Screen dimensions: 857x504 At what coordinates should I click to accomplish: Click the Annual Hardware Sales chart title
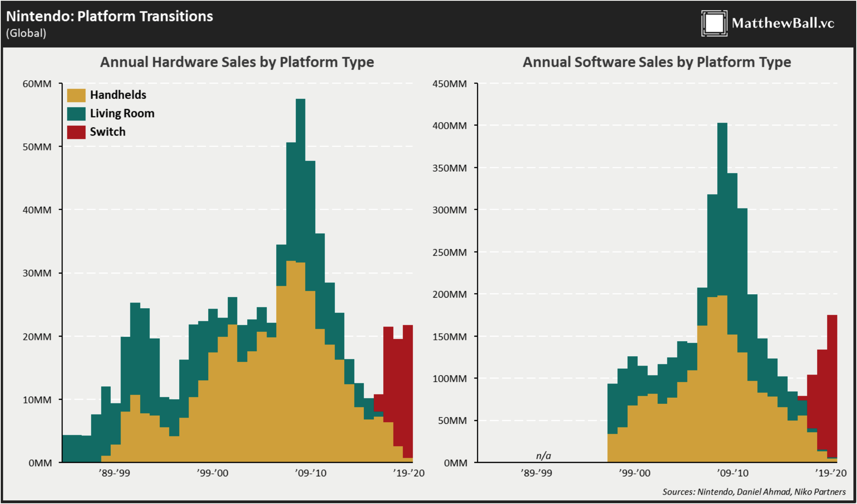tap(237, 62)
